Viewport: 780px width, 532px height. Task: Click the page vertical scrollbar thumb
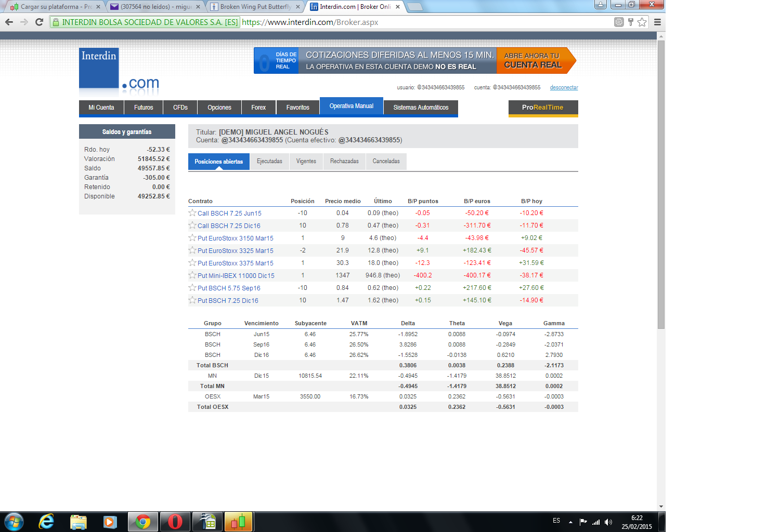pyautogui.click(x=661, y=184)
